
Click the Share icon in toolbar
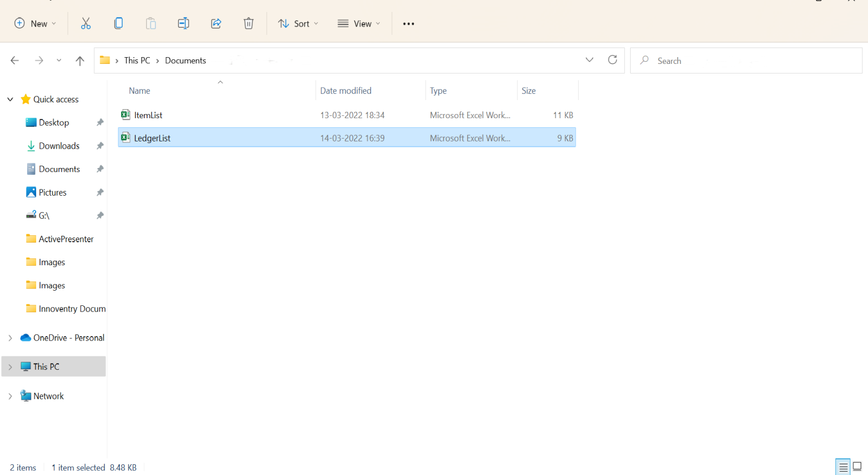click(x=216, y=23)
